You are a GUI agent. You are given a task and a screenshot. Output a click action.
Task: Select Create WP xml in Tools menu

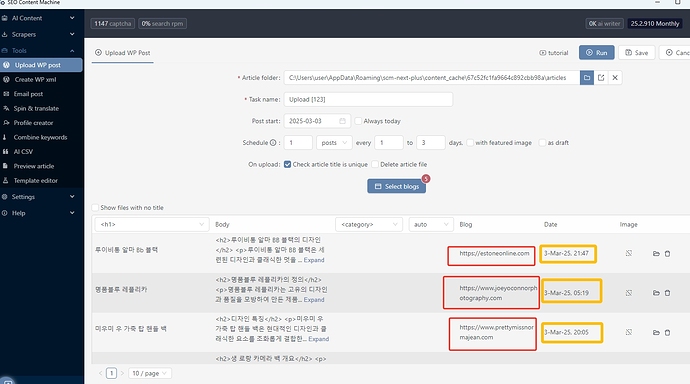click(x=35, y=80)
